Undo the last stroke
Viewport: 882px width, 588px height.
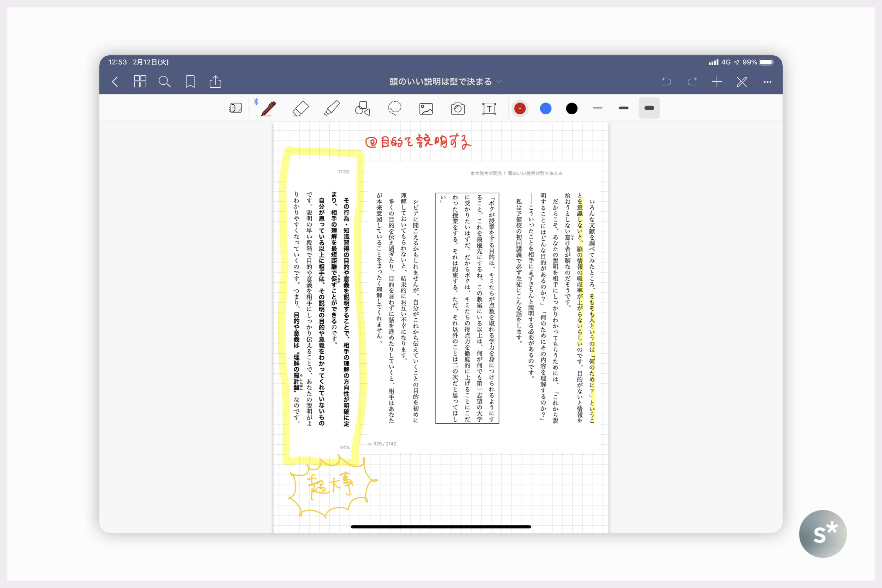[666, 81]
